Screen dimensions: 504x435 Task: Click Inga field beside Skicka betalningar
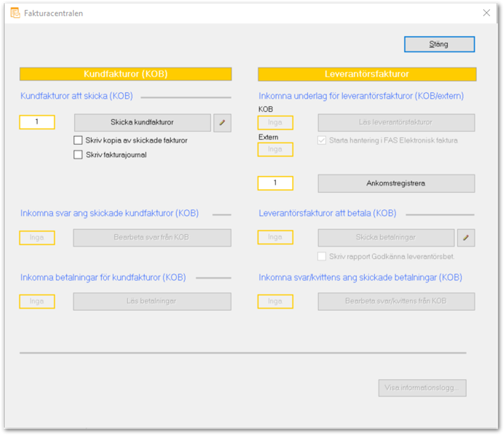tap(276, 237)
